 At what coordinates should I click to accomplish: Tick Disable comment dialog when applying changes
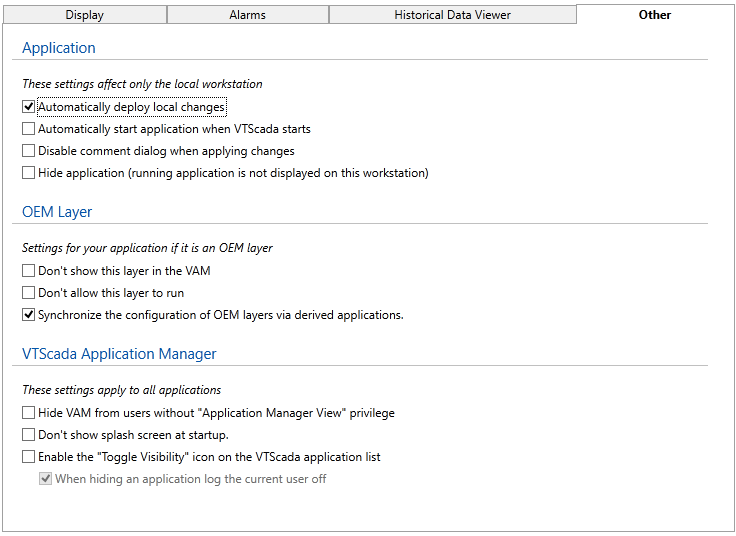coord(29,151)
